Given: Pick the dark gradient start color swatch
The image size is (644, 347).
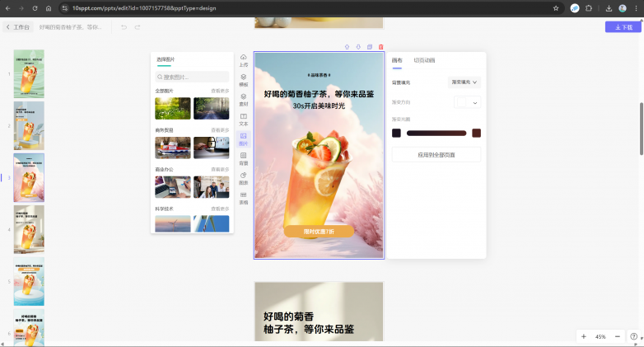Looking at the screenshot, I should [x=396, y=133].
